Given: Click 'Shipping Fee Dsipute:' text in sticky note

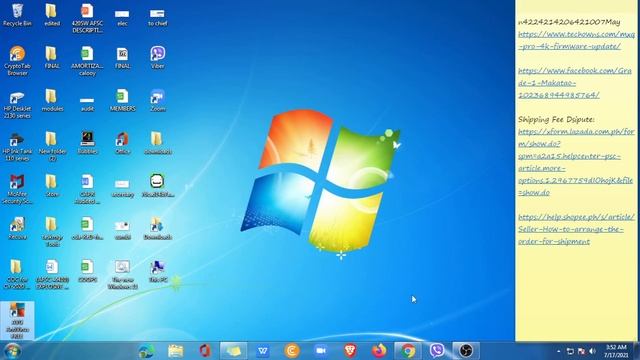Looking at the screenshot, I should tap(556, 119).
